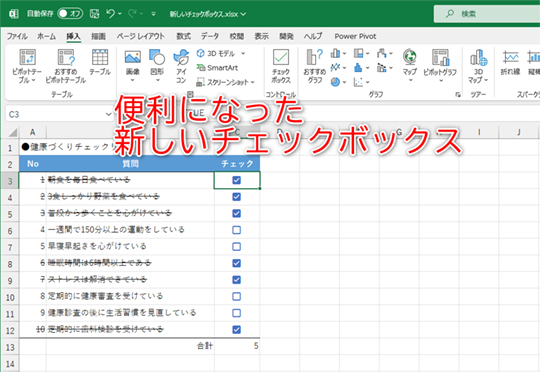Insert a scatter or bubble chart
The width and height of the screenshot is (540, 372).
click(359, 82)
